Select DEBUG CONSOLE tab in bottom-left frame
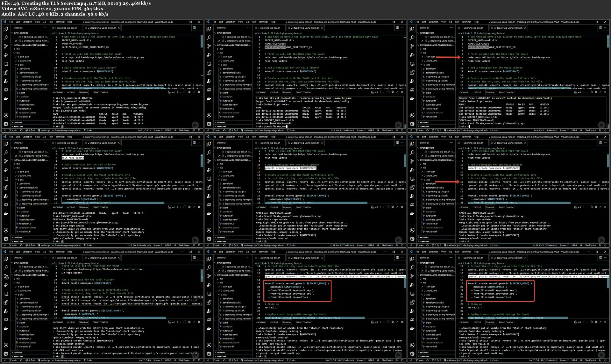 point(101,322)
